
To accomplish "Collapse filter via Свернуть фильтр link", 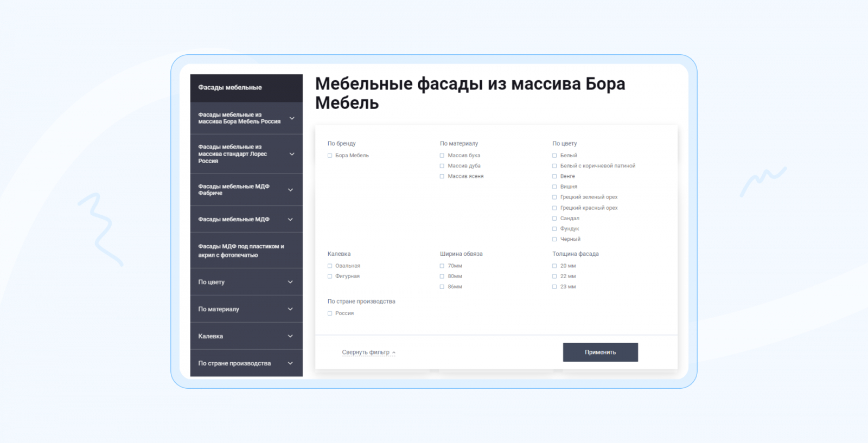I will click(x=369, y=352).
